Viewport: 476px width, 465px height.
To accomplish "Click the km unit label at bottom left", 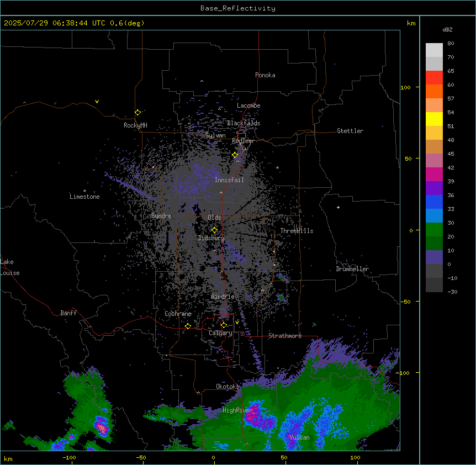I will tap(8, 458).
